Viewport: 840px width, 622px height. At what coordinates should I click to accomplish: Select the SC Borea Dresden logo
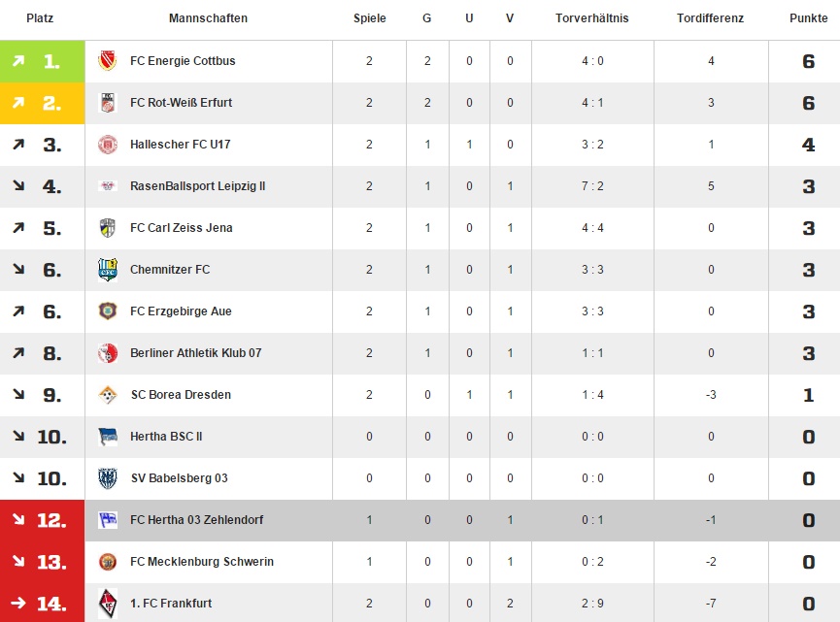click(108, 395)
